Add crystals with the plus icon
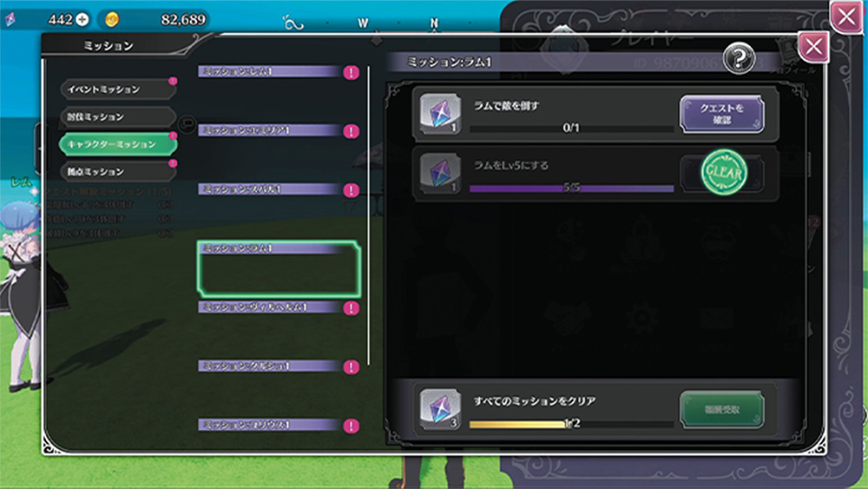The width and height of the screenshot is (868, 489). 82,19
